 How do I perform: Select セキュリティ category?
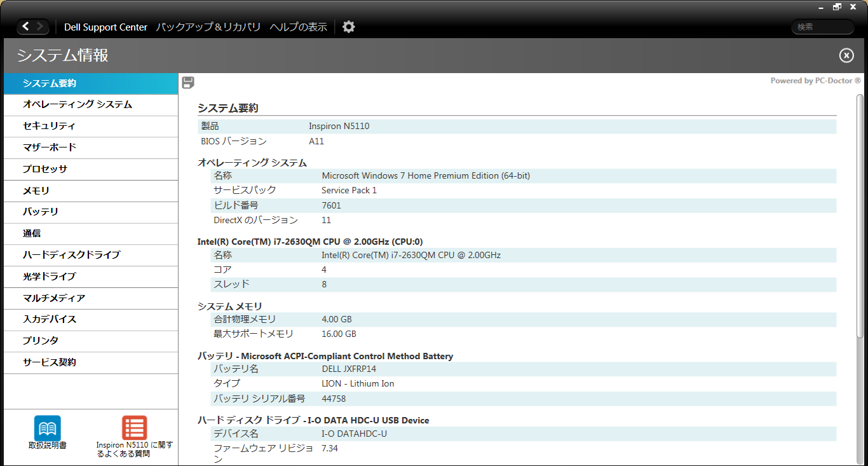click(x=91, y=127)
